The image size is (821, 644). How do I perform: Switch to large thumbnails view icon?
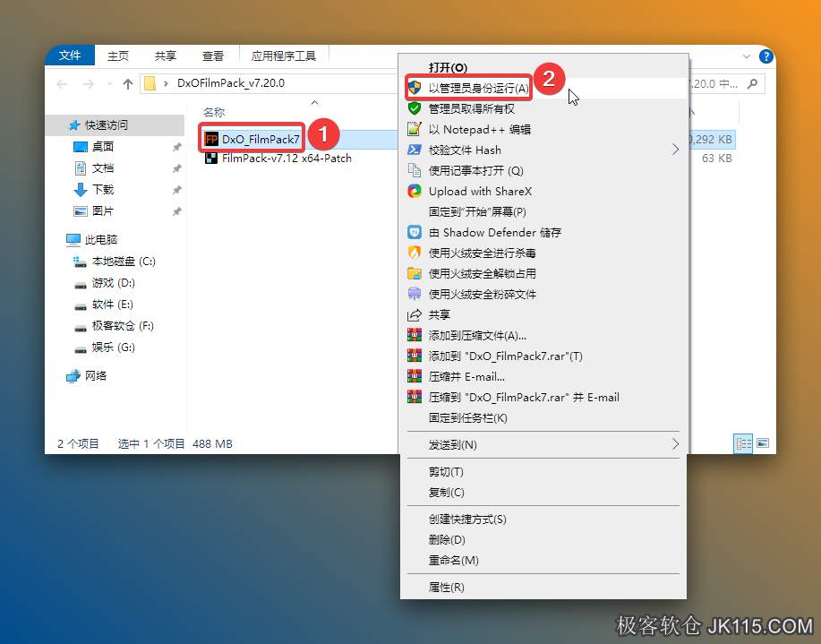pyautogui.click(x=763, y=443)
